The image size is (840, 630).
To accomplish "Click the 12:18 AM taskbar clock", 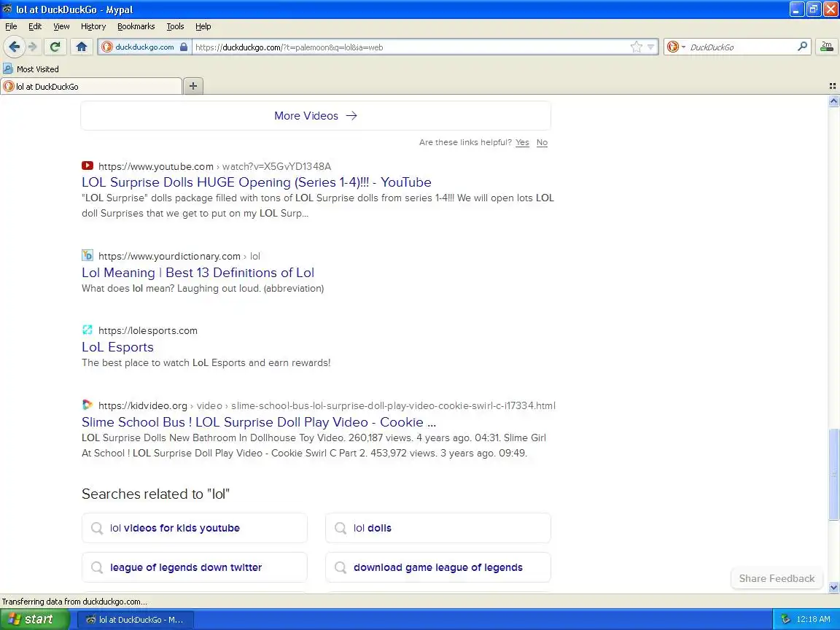I will pyautogui.click(x=813, y=619).
